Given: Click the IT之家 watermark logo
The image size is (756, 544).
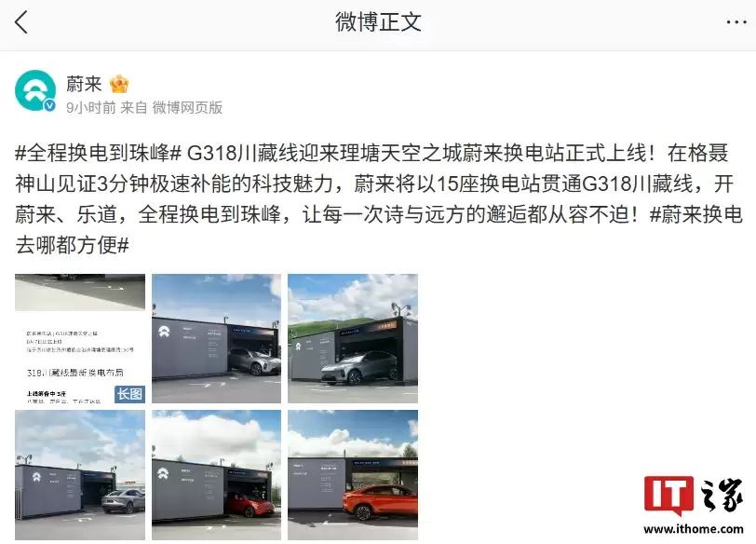Looking at the screenshot, I should pos(694,496).
